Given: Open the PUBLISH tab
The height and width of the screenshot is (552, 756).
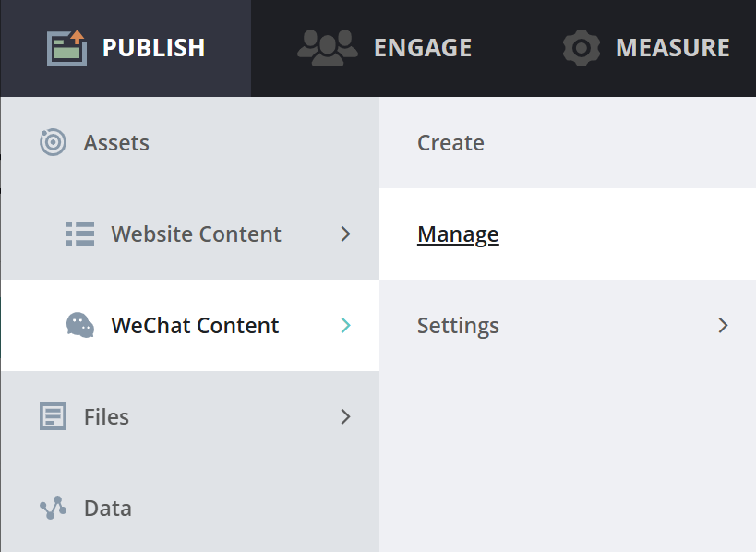Looking at the screenshot, I should pyautogui.click(x=153, y=48).
